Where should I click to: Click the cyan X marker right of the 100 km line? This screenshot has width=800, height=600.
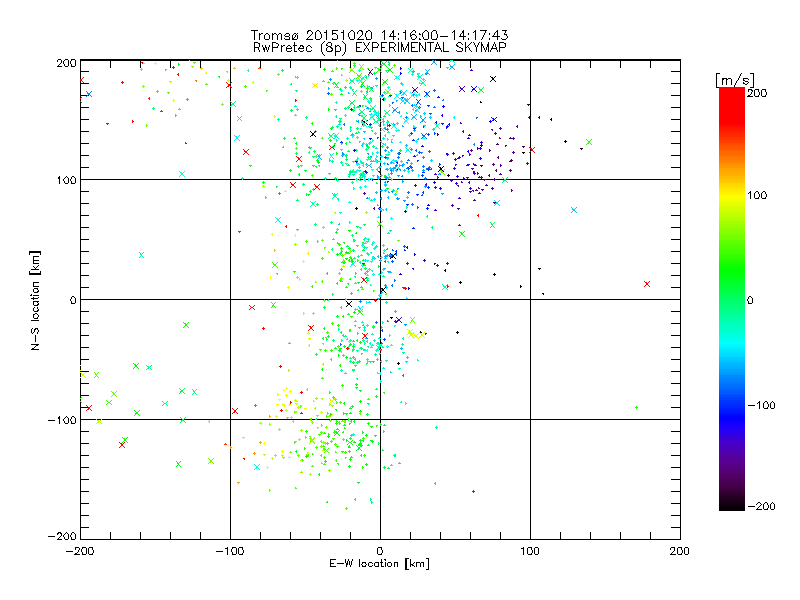(x=574, y=210)
